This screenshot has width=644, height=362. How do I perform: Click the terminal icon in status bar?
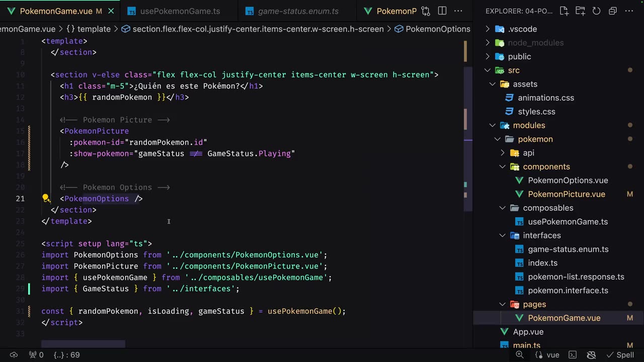pyautogui.click(x=573, y=355)
